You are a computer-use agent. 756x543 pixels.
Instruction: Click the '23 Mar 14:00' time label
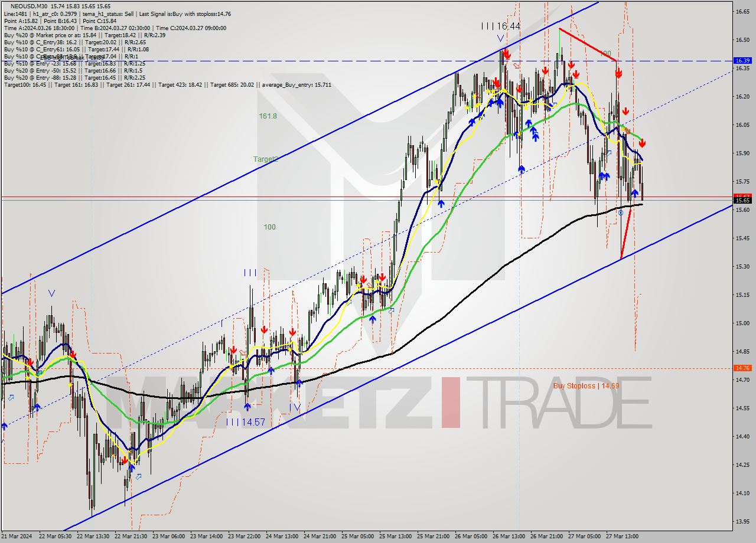207,537
